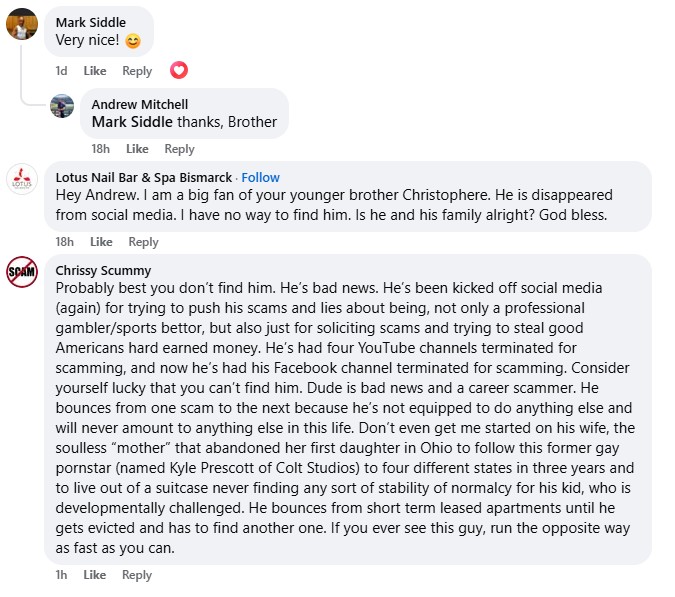Like the Lotus Nail Bar comment
Screen dimensions: 675x597
101,242
